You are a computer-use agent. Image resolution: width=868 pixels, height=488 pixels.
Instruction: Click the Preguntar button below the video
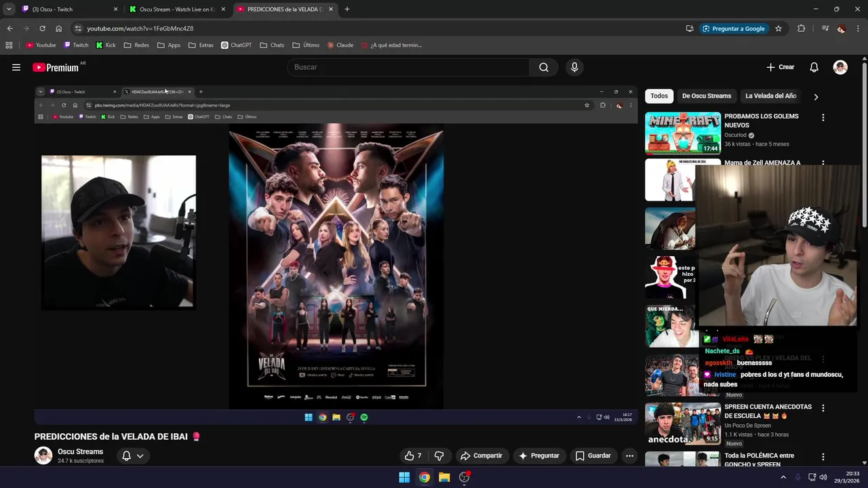pos(538,455)
